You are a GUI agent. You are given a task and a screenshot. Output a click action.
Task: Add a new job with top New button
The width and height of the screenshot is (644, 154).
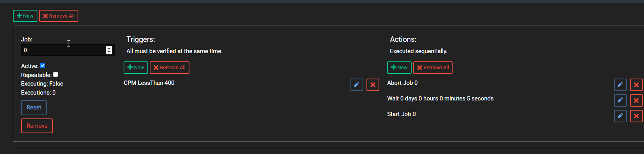click(25, 16)
